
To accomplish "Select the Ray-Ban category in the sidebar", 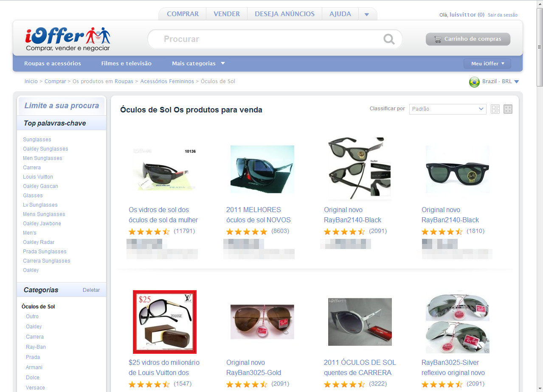I will point(35,347).
